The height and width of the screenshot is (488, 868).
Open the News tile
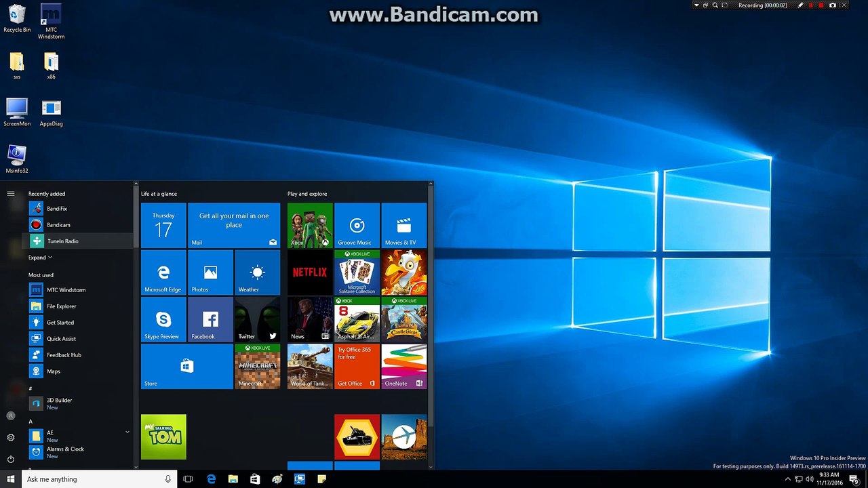pos(310,319)
